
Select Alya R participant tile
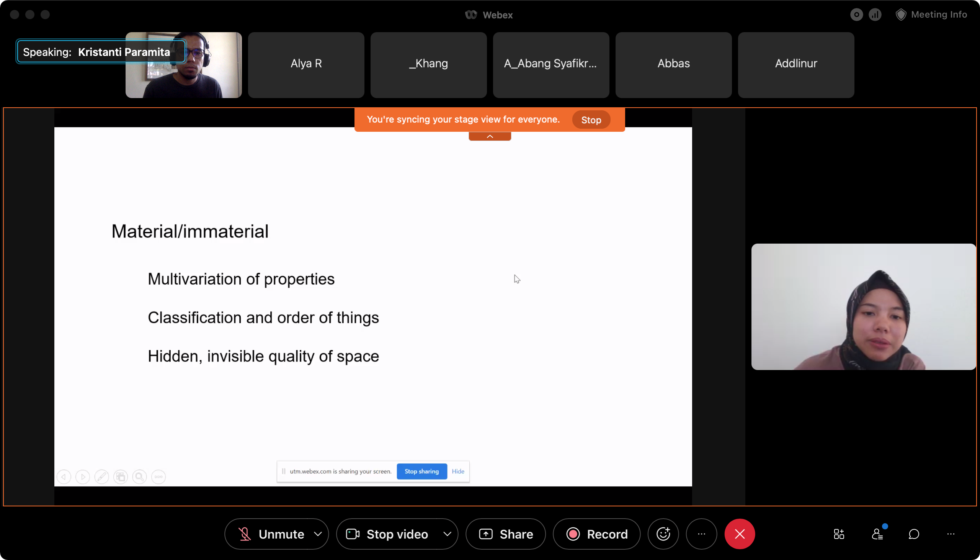pyautogui.click(x=306, y=65)
